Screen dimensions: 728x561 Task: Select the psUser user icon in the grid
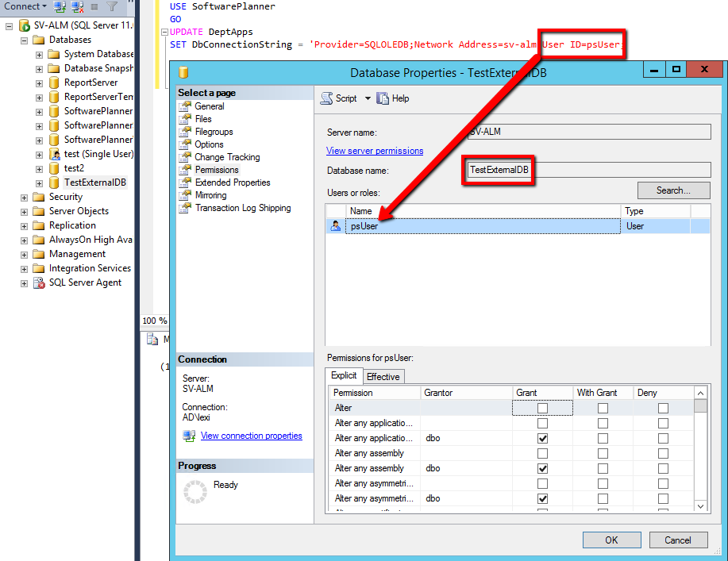point(337,226)
